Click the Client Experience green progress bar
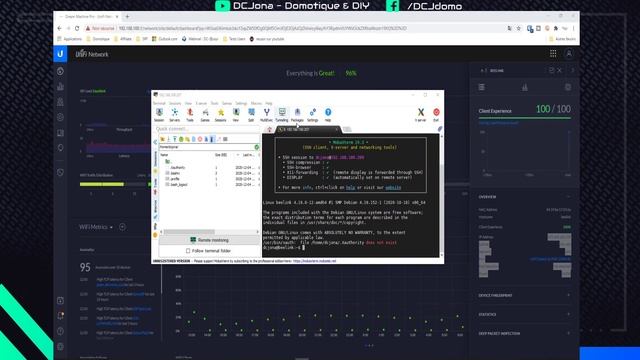Viewport: 640px width, 360px height. point(524,118)
